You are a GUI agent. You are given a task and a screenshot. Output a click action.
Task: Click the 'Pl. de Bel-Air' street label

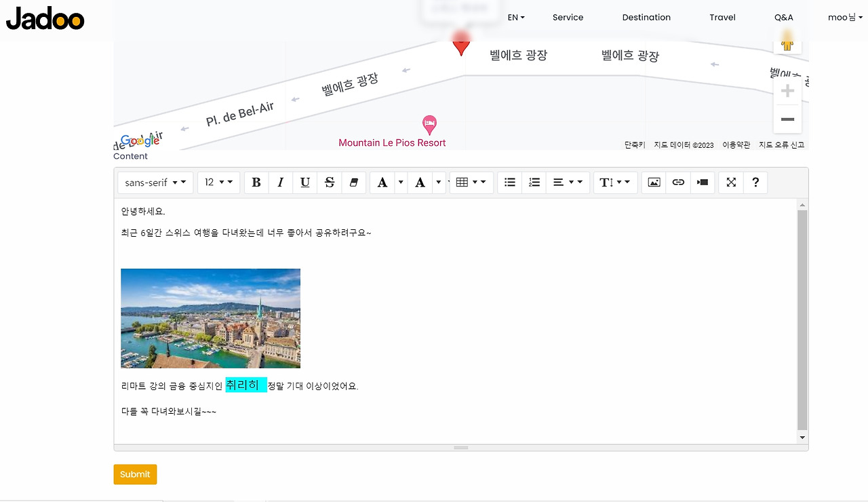[240, 113]
